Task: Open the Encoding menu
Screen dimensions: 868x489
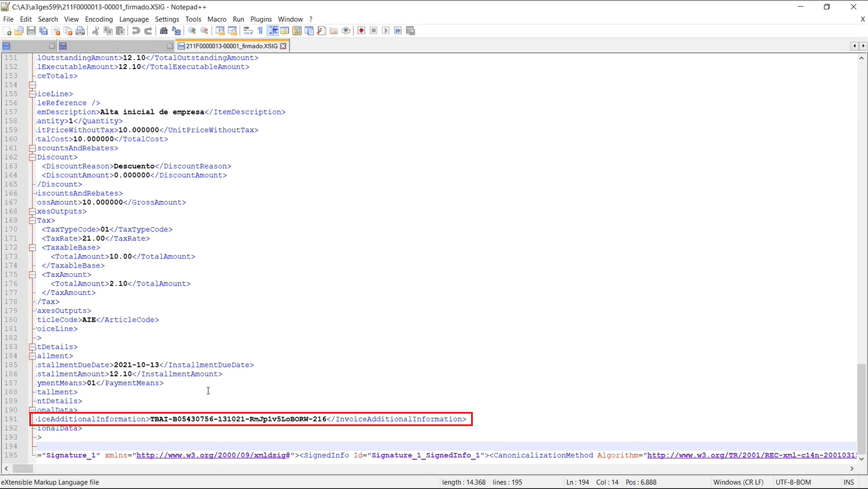Action: pos(99,19)
